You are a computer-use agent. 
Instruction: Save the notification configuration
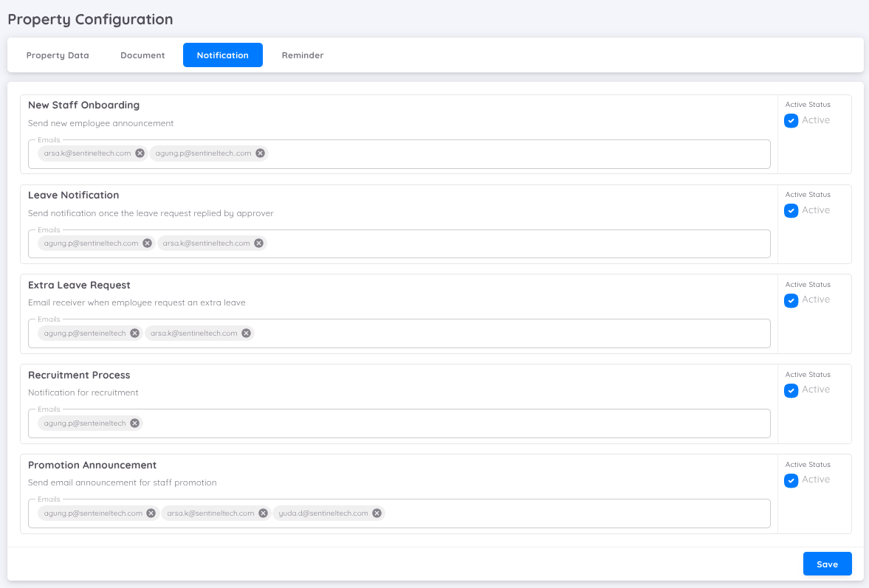(x=827, y=564)
